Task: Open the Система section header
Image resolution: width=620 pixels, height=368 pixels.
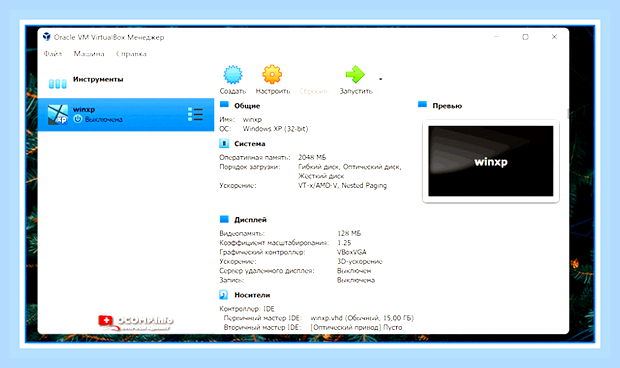Action: (250, 144)
